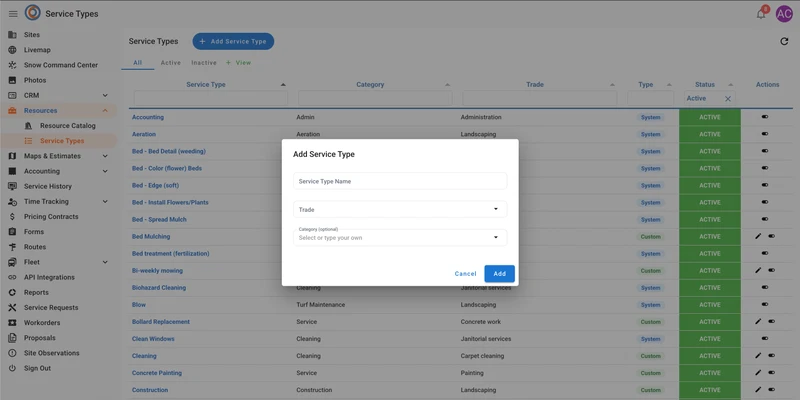This screenshot has width=800, height=400.
Task: Click the Service Type Name field
Action: (x=400, y=181)
